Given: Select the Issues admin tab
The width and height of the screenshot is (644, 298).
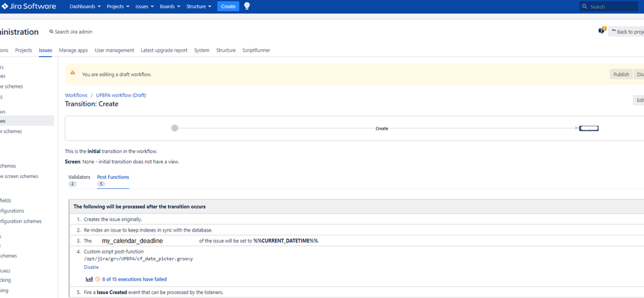Looking at the screenshot, I should click(x=46, y=50).
